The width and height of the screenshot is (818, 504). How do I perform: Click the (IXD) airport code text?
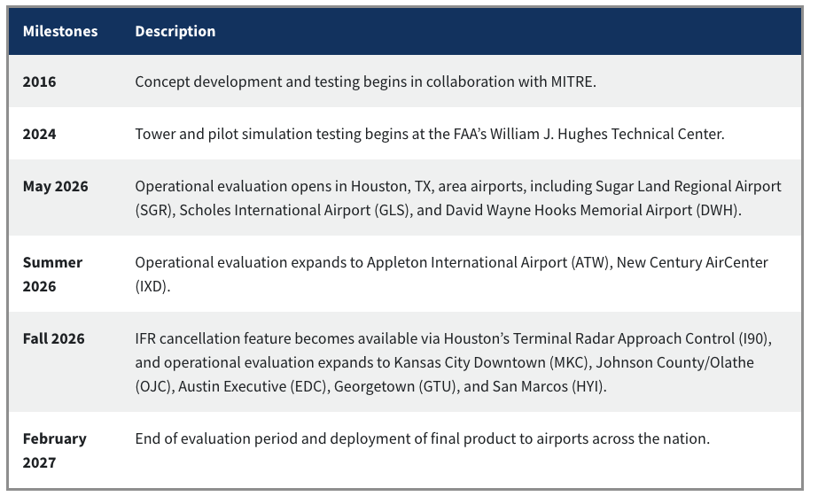click(x=152, y=287)
